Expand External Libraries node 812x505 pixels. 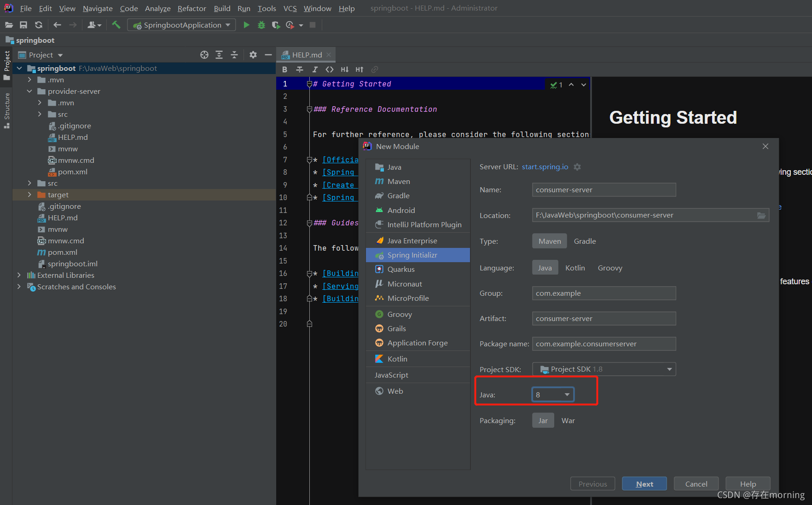19,275
